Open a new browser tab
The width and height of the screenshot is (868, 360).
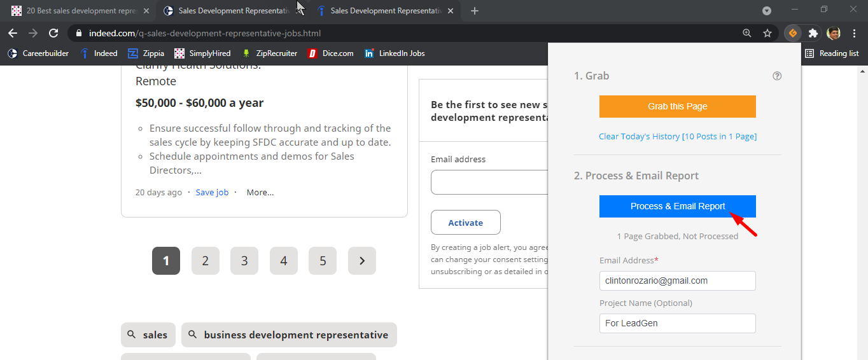click(474, 11)
